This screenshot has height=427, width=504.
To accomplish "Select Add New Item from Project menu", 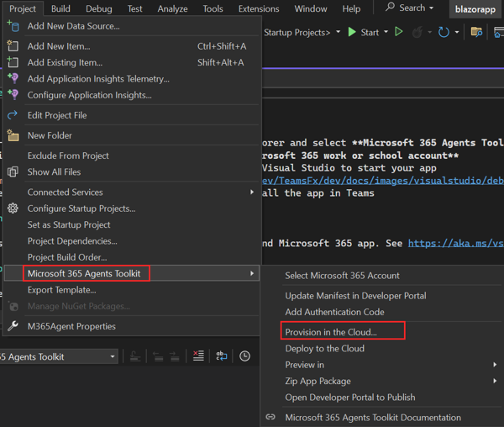I will (59, 46).
